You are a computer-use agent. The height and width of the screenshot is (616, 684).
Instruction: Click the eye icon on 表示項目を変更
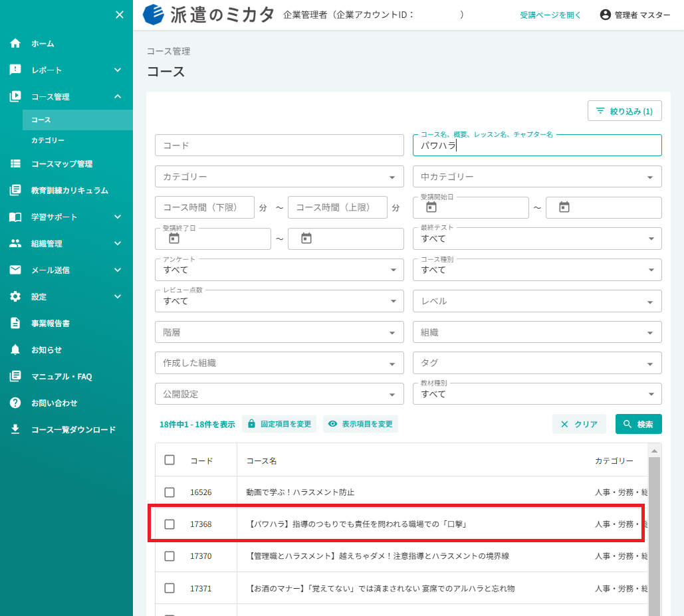(332, 424)
